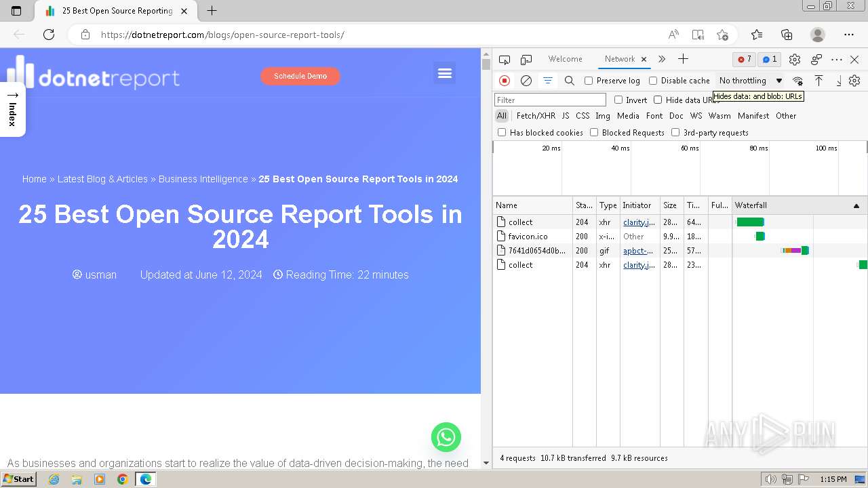Image resolution: width=868 pixels, height=488 pixels.
Task: Open Immersive Reader icon in address bar
Action: (698, 35)
